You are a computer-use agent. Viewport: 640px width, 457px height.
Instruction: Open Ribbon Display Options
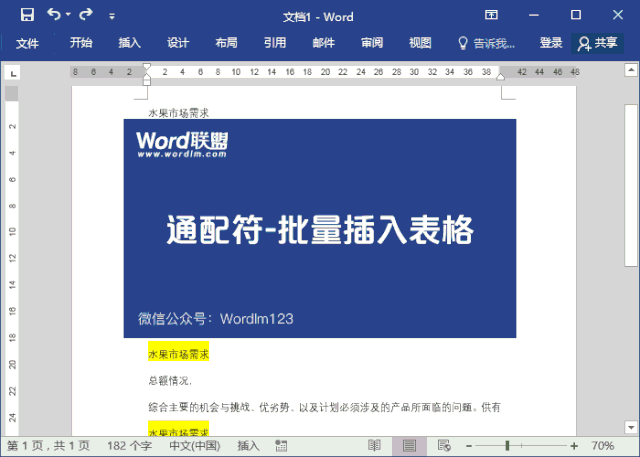point(491,15)
